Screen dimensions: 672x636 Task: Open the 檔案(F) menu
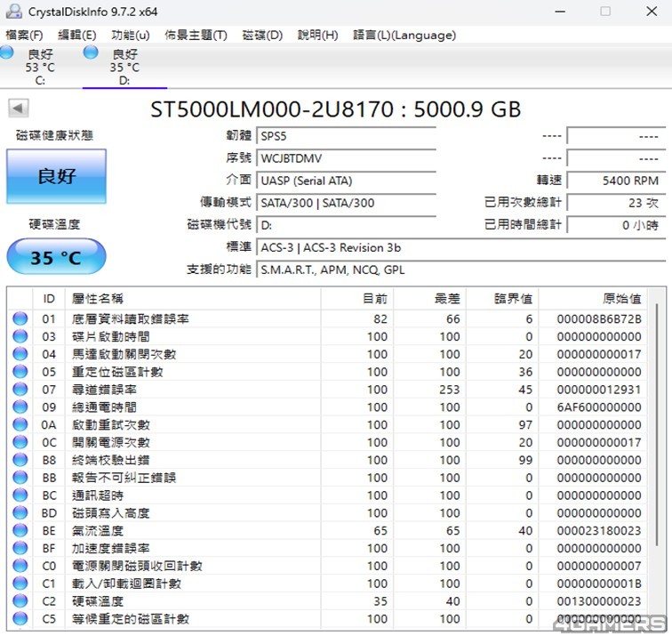(x=24, y=36)
